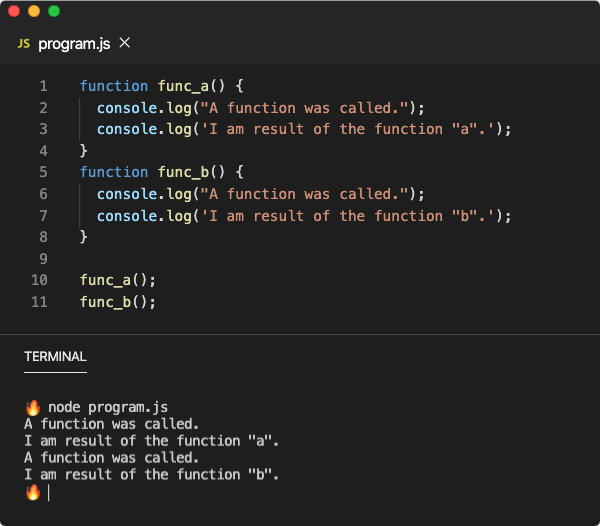Open the TERMINAL panel tab

coord(55,357)
